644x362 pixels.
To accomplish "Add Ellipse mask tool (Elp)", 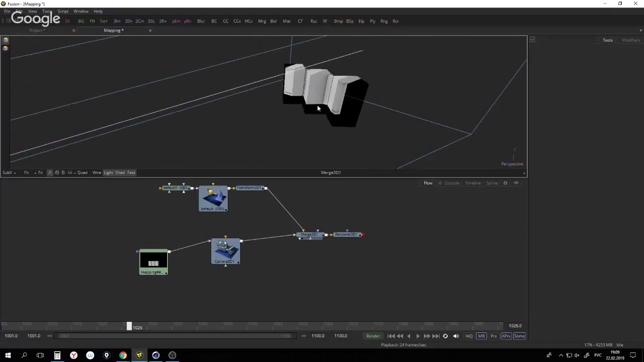I will 361,21.
